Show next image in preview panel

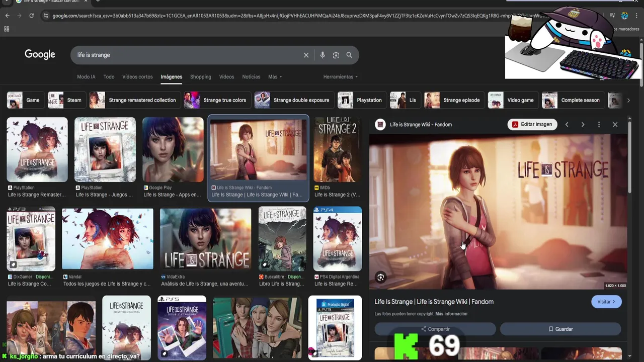583,125
